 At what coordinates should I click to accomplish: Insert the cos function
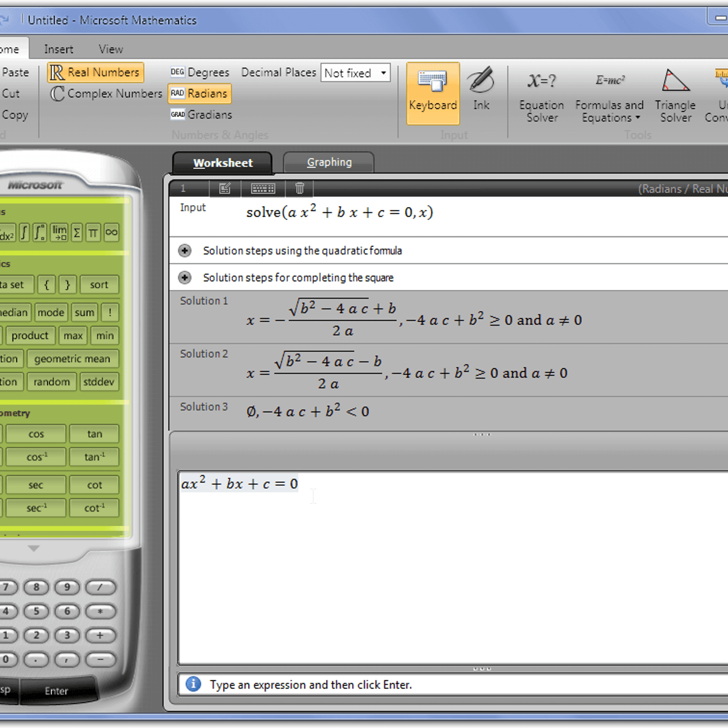point(36,434)
